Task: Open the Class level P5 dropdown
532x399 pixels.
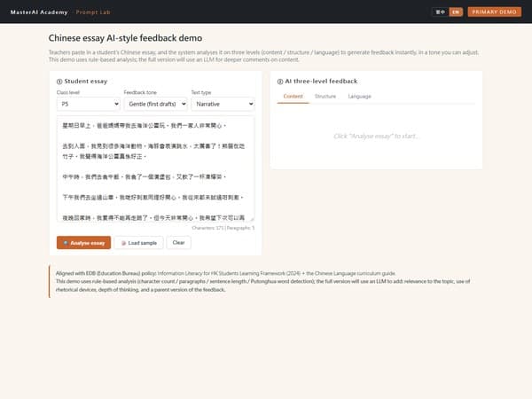Action: pyautogui.click(x=88, y=104)
